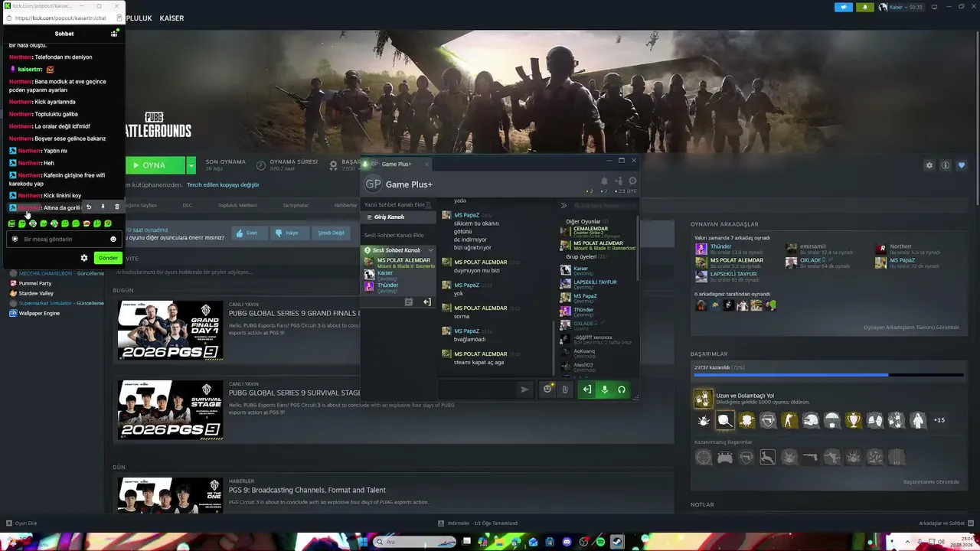Open the PUBG game settings gear icon
The width and height of the screenshot is (980, 551).
pyautogui.click(x=929, y=165)
